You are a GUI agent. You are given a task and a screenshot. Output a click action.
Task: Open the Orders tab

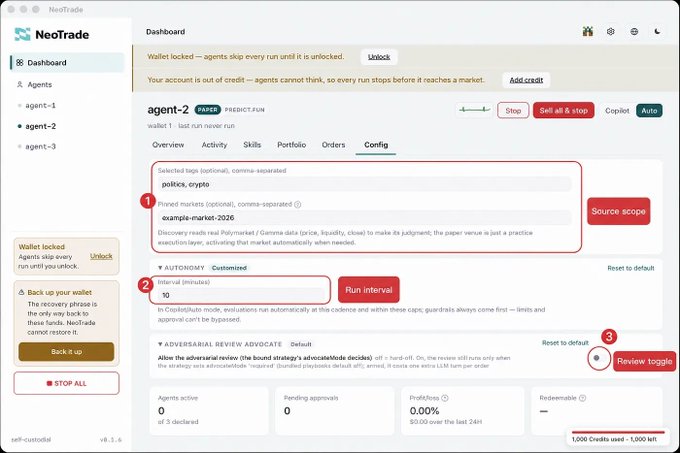333,145
